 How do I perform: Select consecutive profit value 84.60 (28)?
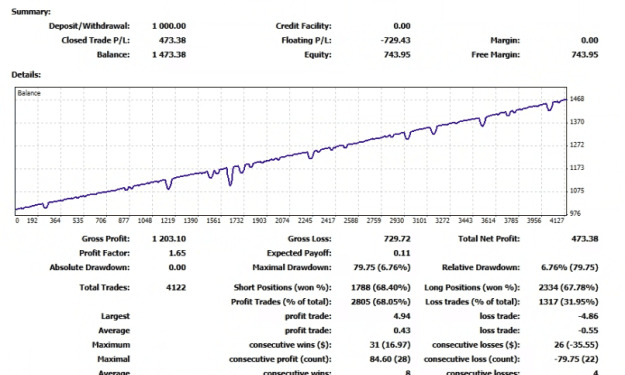point(389,359)
